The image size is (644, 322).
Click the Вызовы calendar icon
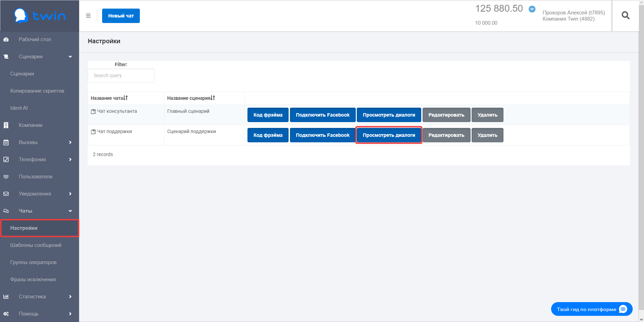(x=6, y=142)
